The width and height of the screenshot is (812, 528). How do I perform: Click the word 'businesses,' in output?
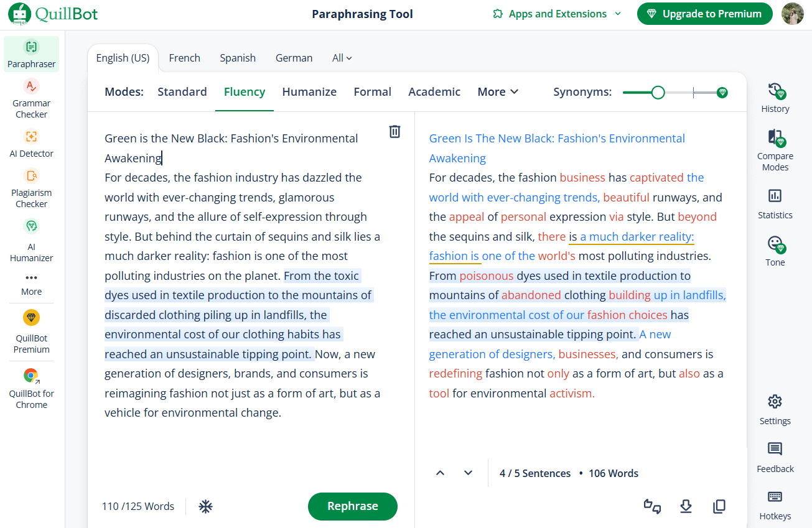point(588,354)
